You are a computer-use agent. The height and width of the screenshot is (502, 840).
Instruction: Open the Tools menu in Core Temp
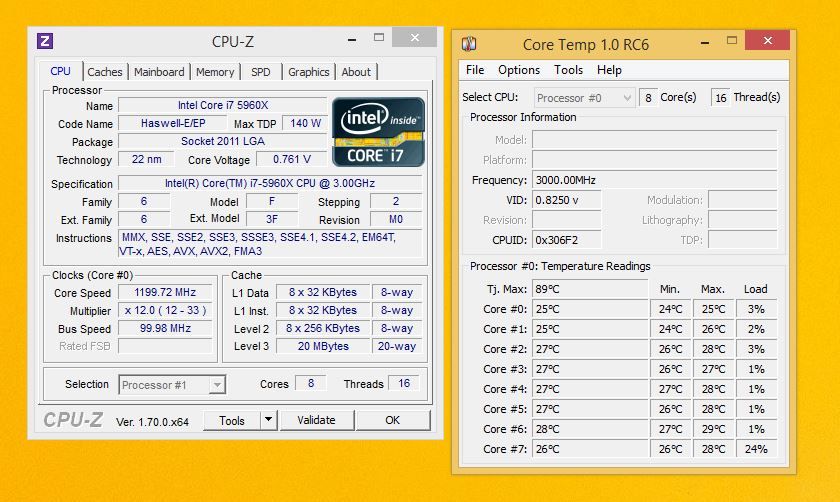coord(568,70)
